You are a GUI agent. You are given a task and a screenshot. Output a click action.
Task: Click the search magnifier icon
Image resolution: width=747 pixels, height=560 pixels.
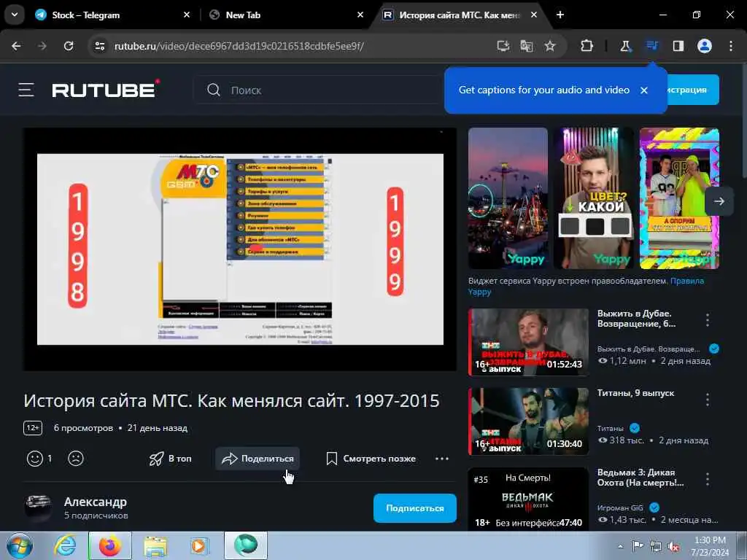pos(214,90)
